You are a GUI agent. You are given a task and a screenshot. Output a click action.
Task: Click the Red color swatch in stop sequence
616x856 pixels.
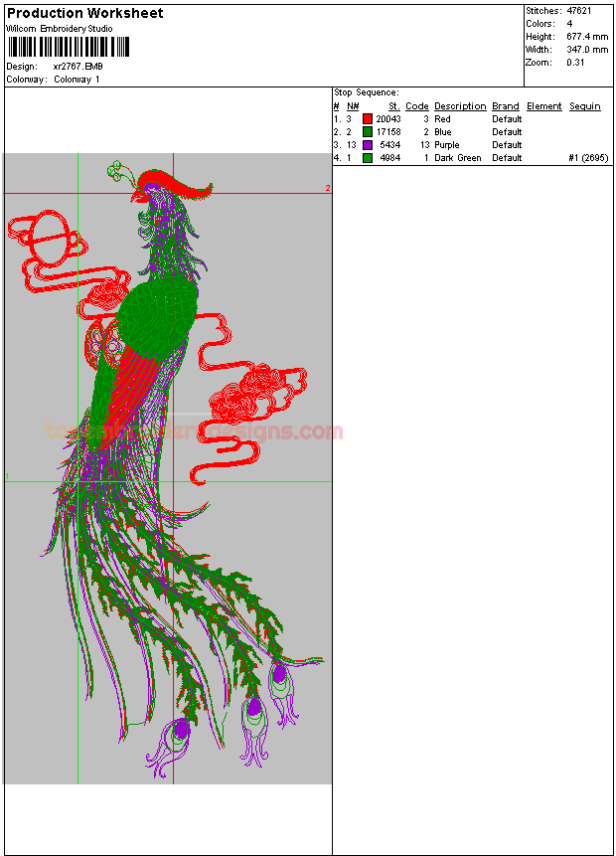point(368,119)
